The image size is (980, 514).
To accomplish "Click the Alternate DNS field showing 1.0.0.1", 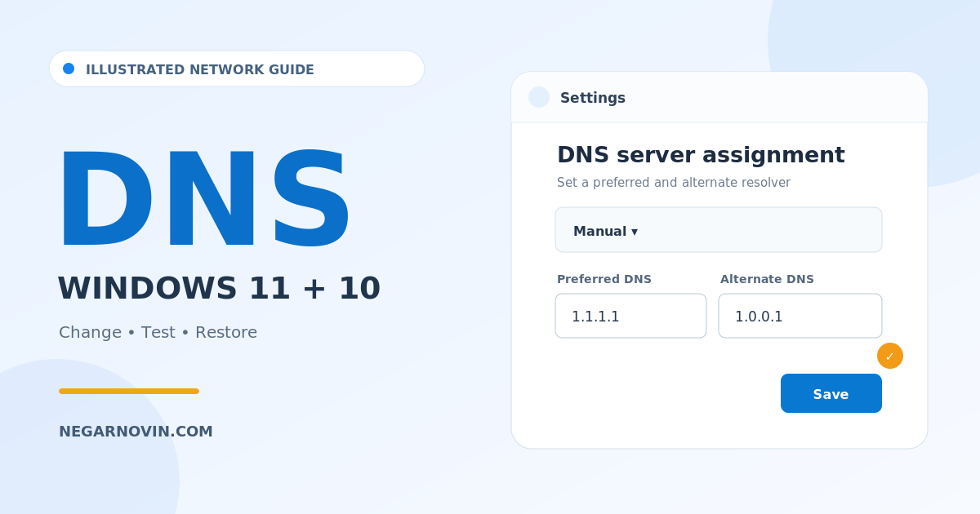I will (800, 316).
